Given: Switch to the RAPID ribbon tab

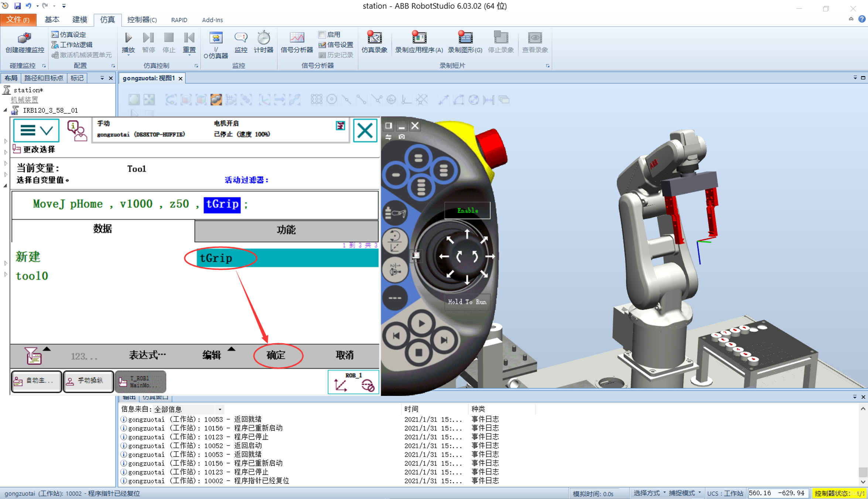Looking at the screenshot, I should tap(179, 20).
